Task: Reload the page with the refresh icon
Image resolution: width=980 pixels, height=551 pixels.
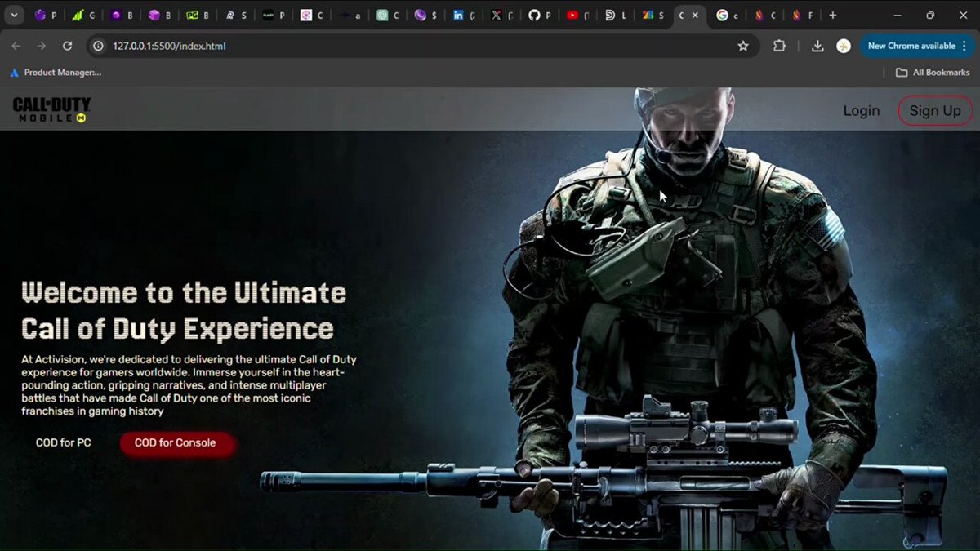Action: click(68, 46)
